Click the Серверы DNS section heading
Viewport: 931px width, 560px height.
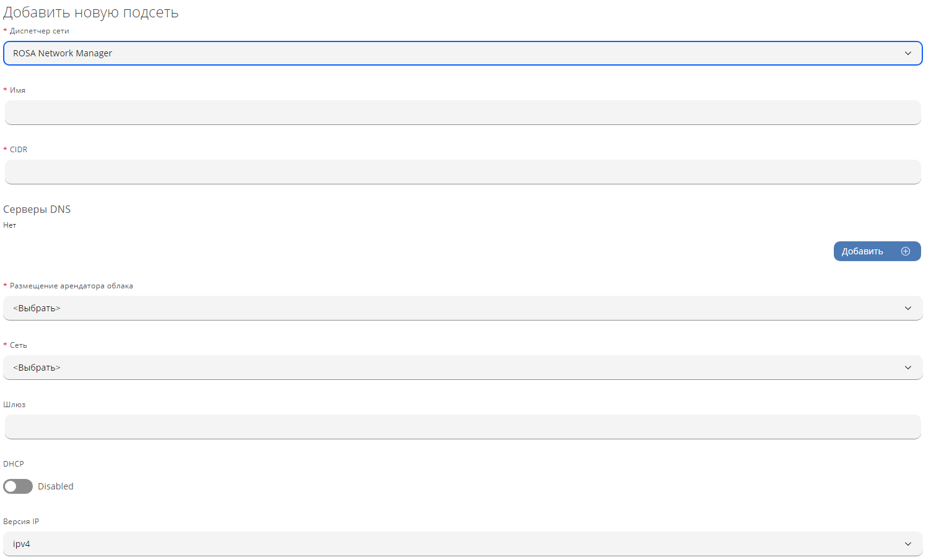click(x=37, y=209)
